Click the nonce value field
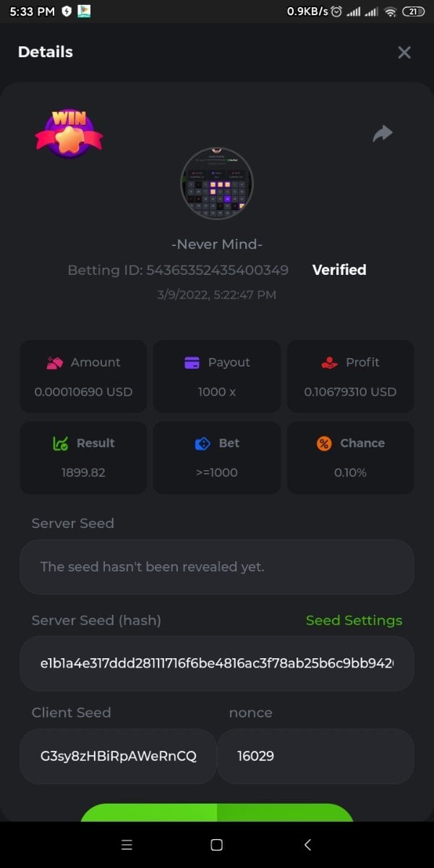The image size is (434, 868). pos(315,757)
